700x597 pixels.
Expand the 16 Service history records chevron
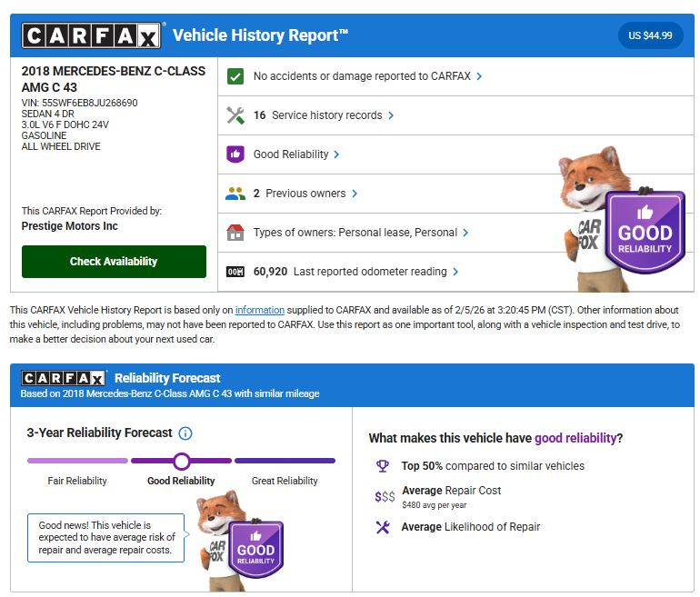click(391, 115)
